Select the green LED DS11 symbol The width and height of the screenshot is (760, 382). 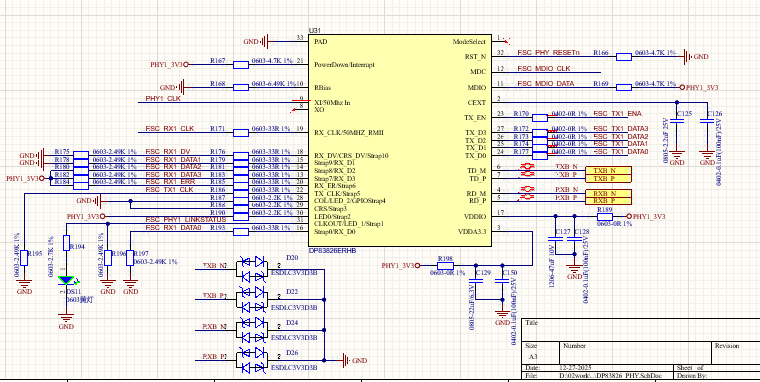(x=67, y=281)
